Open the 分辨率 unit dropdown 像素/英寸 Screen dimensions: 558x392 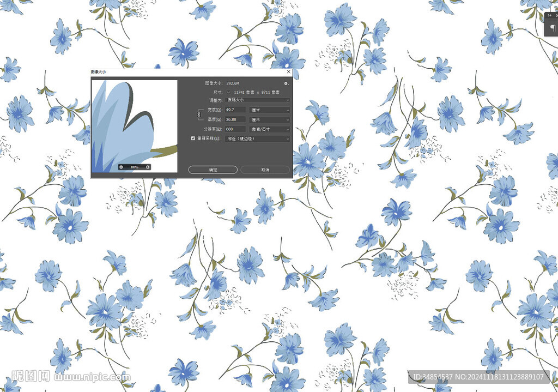269,129
